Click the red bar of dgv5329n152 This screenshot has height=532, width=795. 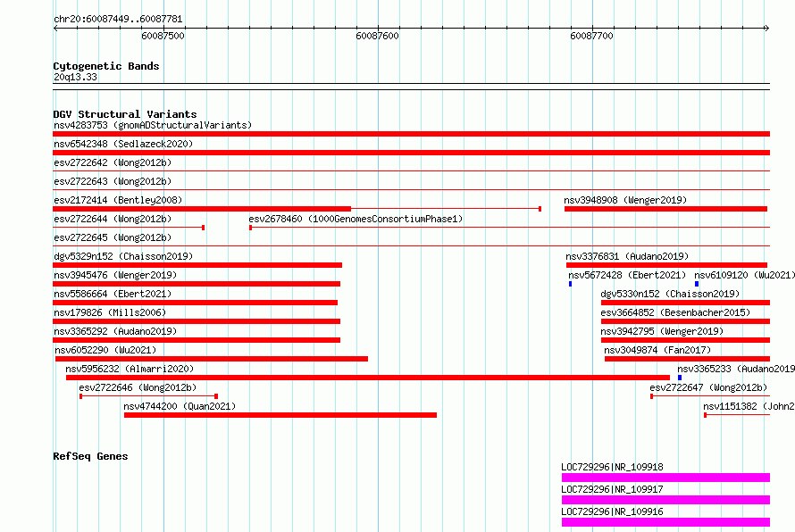[x=197, y=265]
